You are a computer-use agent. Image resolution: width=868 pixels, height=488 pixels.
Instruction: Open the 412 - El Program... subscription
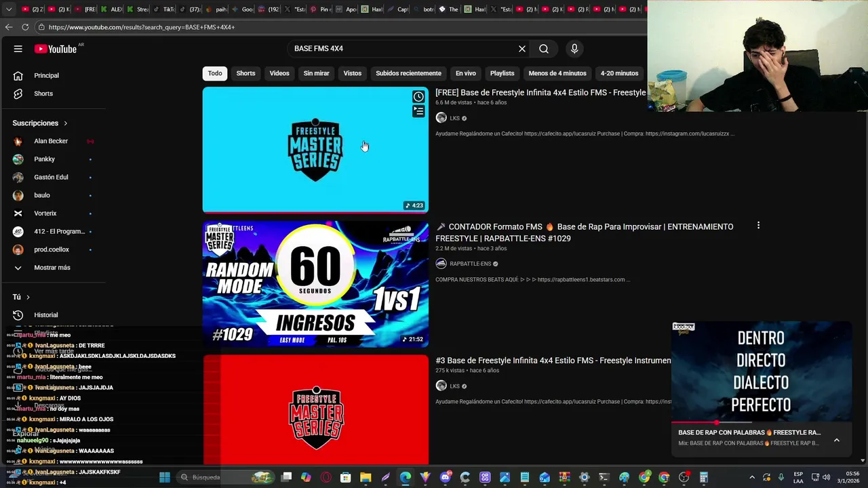54,231
